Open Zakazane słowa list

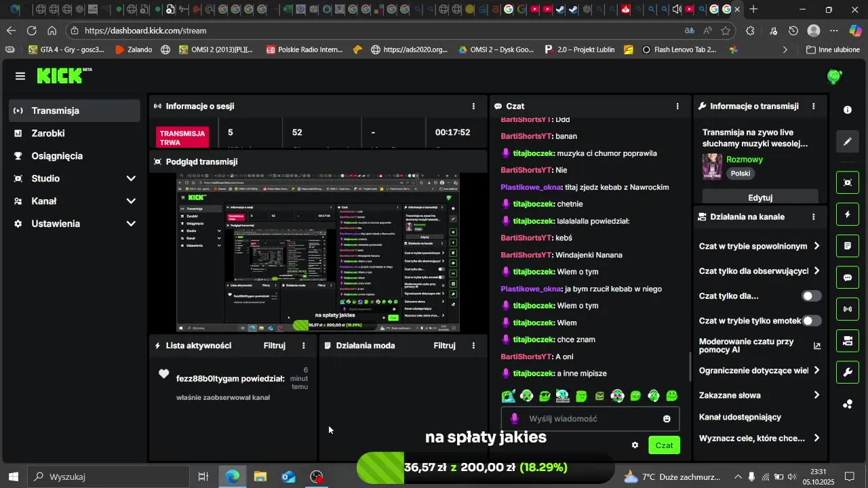point(759,395)
